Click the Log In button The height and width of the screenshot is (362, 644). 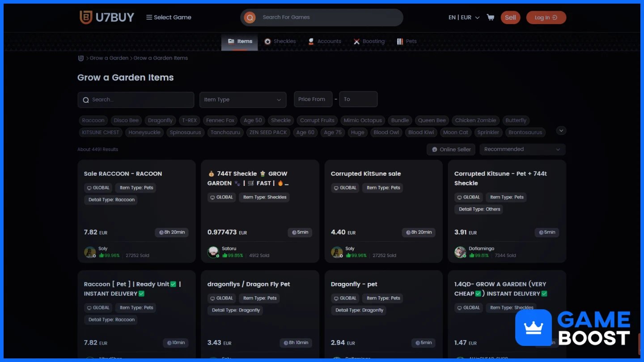(546, 17)
